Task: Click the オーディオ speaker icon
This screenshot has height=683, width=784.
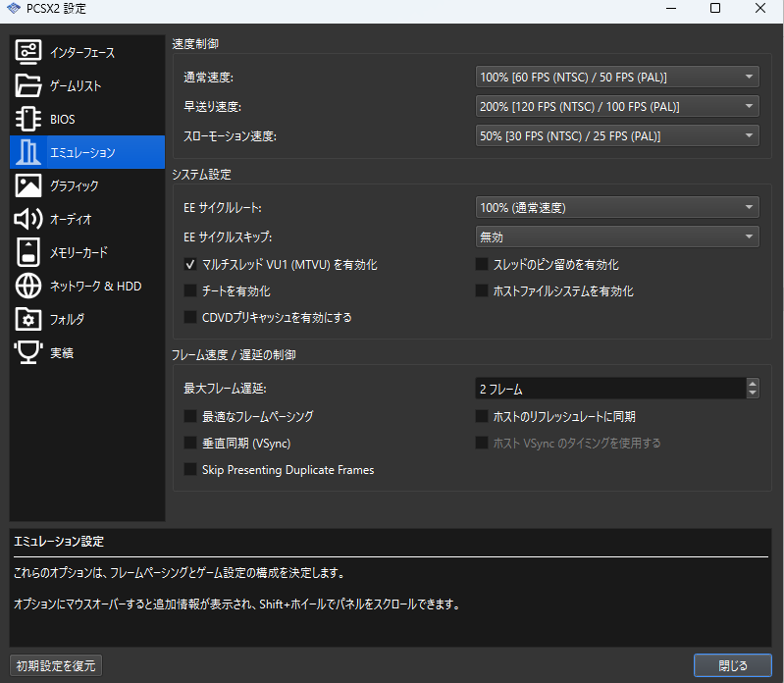Action: click(28, 219)
